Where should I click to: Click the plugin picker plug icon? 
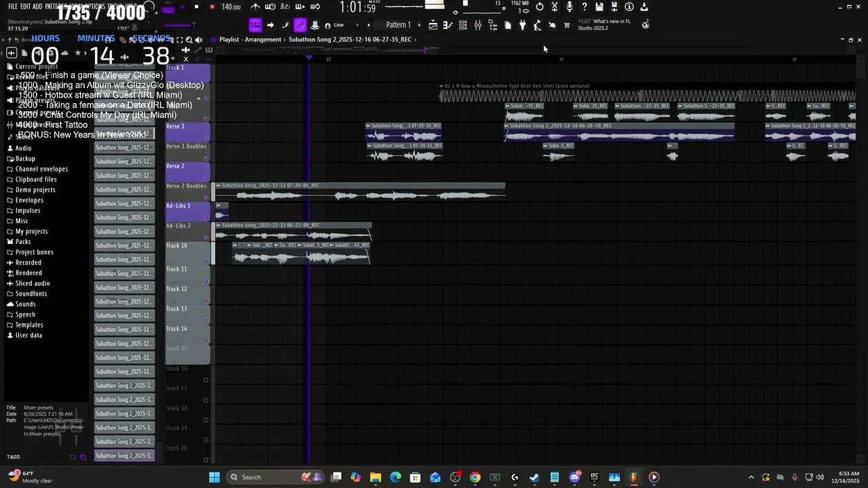pos(523,25)
